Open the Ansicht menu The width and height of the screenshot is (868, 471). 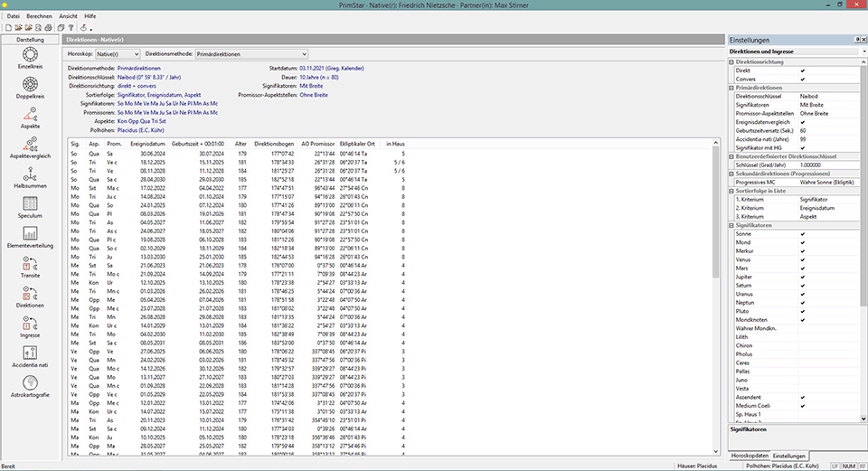(x=68, y=16)
